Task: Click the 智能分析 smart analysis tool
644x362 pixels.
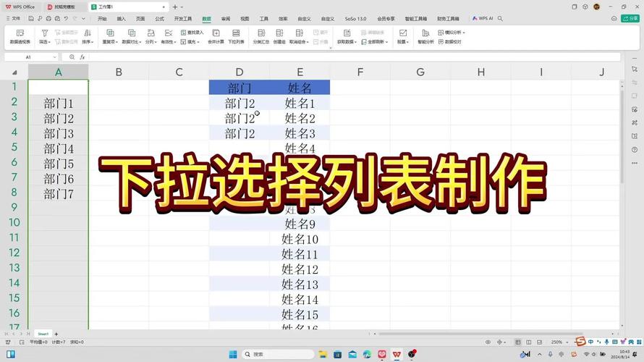Action: pyautogui.click(x=426, y=37)
